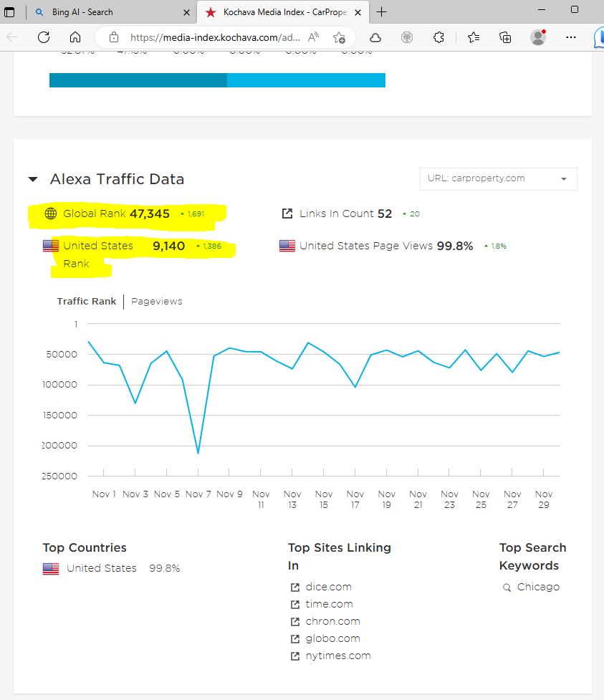Add this page to favorites star
This screenshot has width=604, height=700.
coord(340,37)
